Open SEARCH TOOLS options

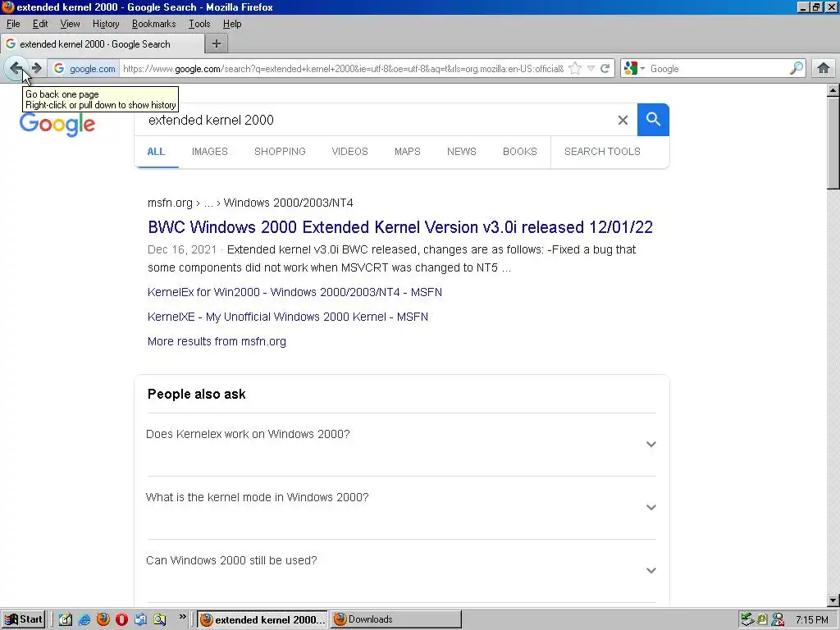click(x=602, y=152)
